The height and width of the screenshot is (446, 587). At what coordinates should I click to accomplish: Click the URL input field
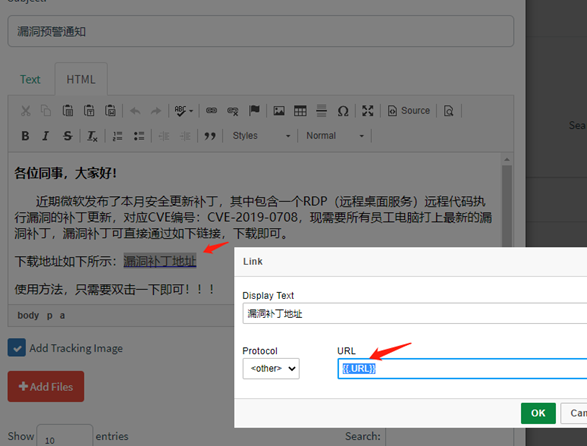[x=462, y=368]
